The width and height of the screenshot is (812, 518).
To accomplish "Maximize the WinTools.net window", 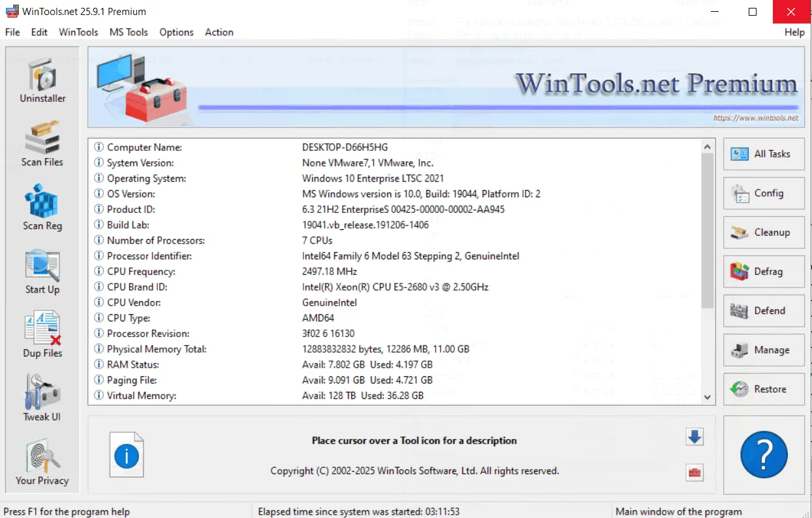I will click(753, 12).
